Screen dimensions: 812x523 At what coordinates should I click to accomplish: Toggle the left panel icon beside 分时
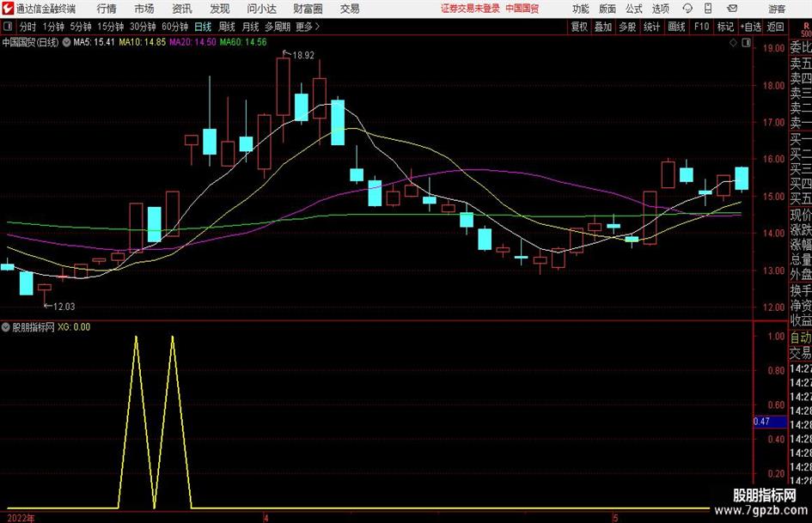tap(7, 27)
